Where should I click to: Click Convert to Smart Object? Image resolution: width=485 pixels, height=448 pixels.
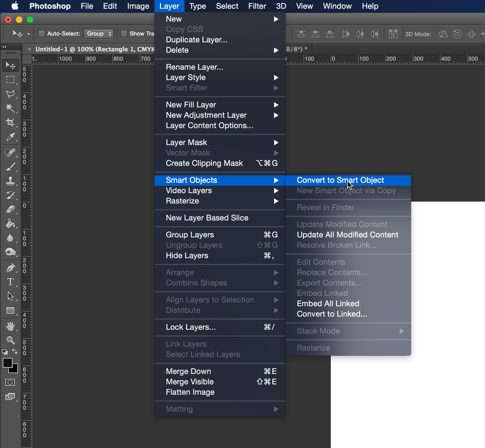[340, 180]
